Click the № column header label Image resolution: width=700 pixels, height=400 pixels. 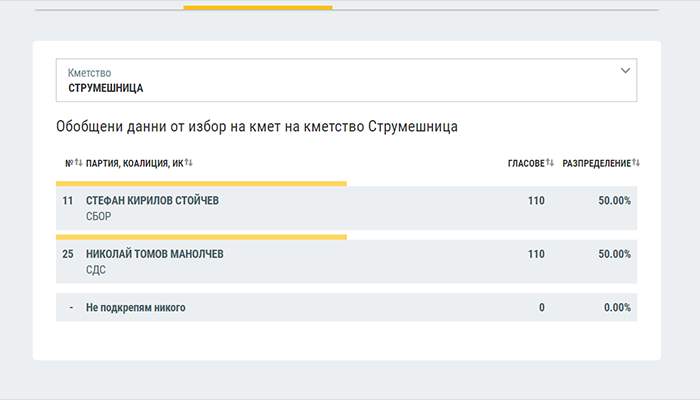[x=68, y=163]
